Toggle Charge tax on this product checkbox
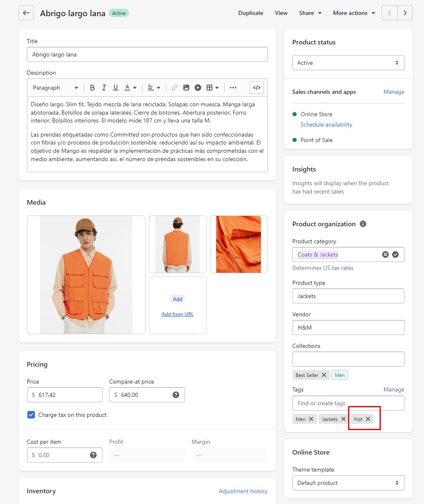424x504 pixels. point(31,415)
